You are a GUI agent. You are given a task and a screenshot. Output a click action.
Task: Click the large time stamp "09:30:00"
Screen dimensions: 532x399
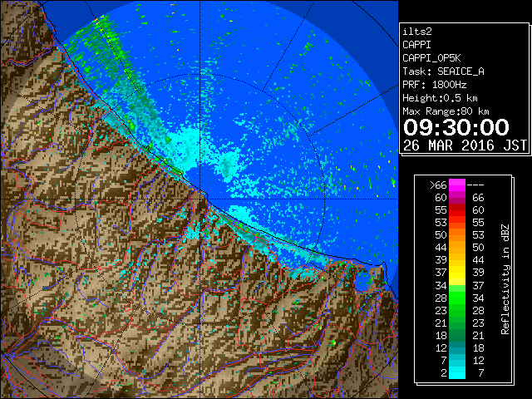[x=456, y=127]
